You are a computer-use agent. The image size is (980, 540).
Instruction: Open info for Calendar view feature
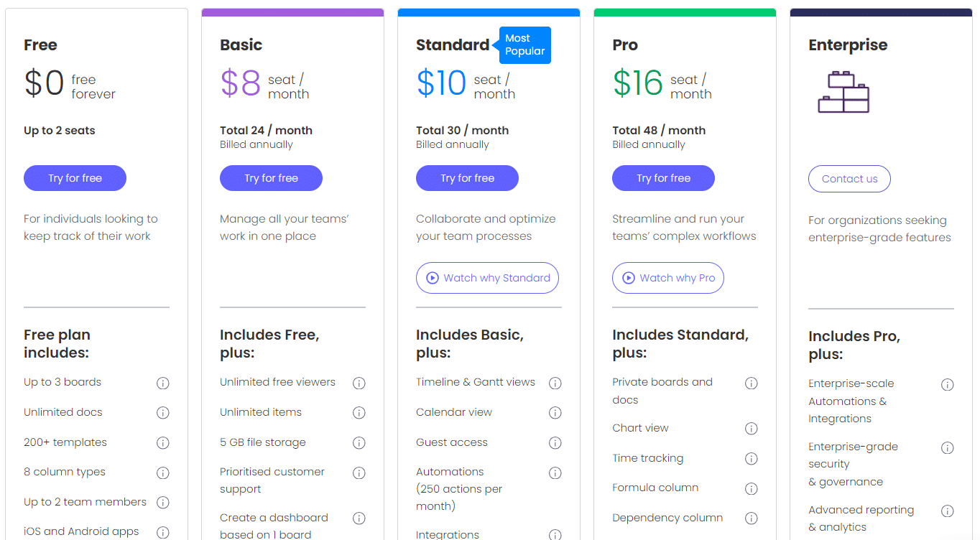pos(555,413)
